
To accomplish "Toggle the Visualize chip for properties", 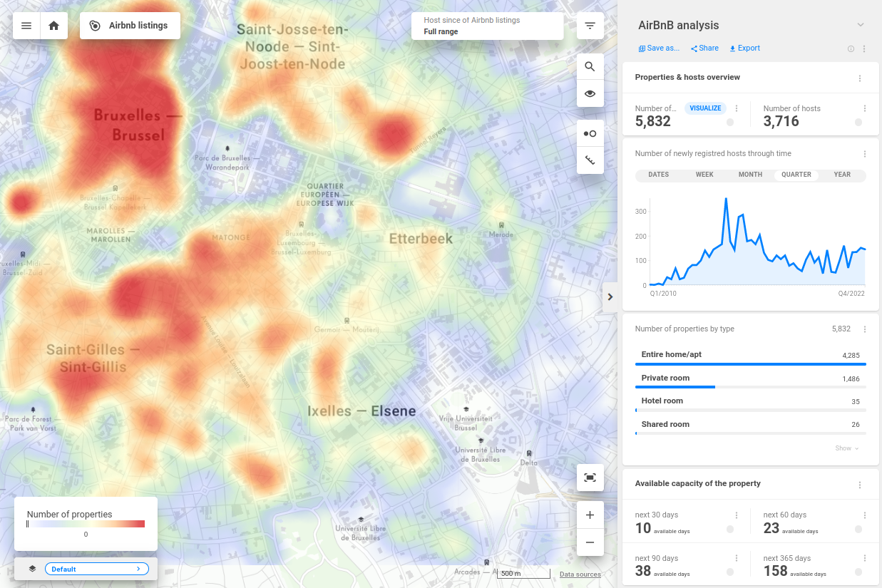I will click(x=705, y=108).
